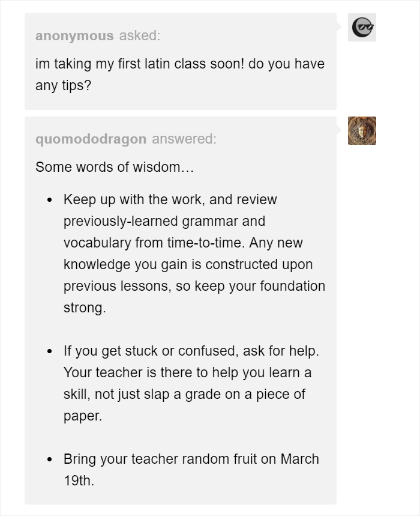The image size is (420, 516).
Task: Click the word "paper."
Action: (x=83, y=416)
